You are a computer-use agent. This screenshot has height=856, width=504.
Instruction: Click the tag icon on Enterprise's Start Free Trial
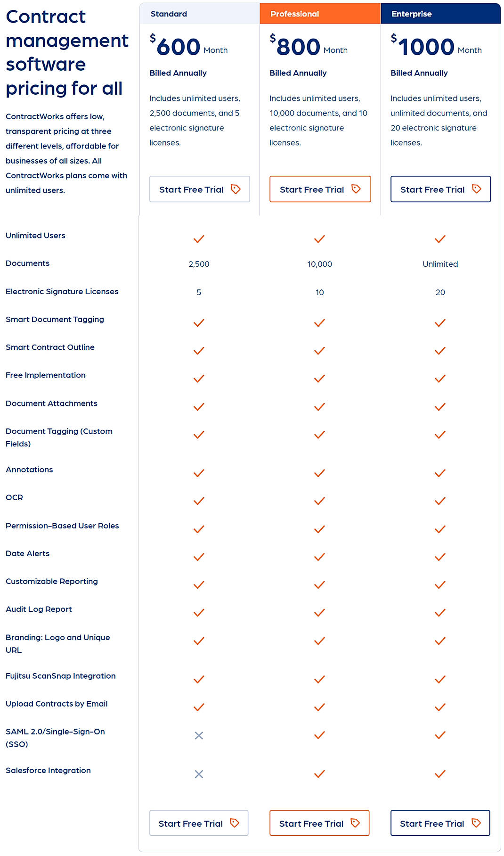click(x=477, y=189)
